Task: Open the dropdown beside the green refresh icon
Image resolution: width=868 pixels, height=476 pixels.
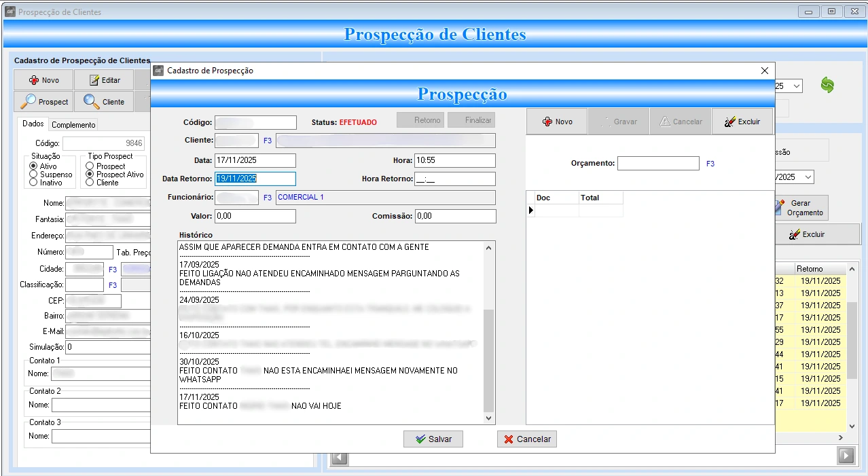Action: tap(796, 86)
